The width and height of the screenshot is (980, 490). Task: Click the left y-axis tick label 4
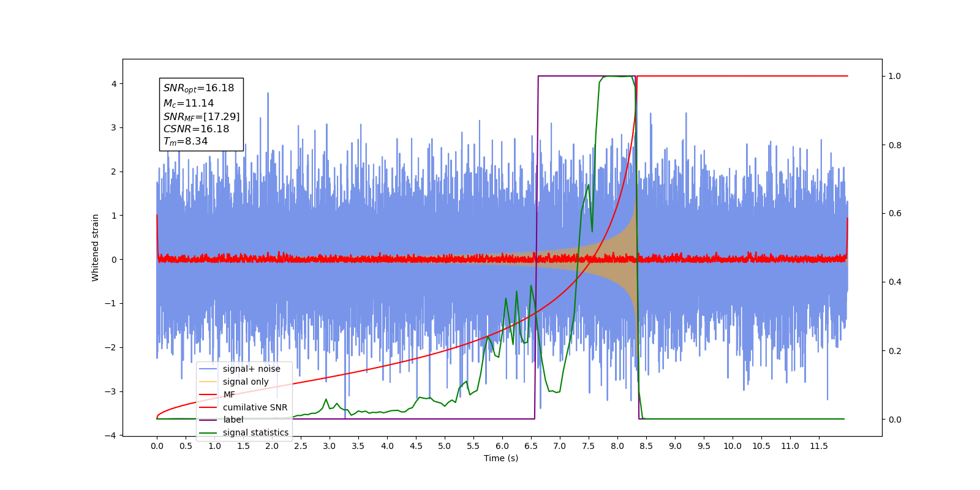tap(114, 84)
